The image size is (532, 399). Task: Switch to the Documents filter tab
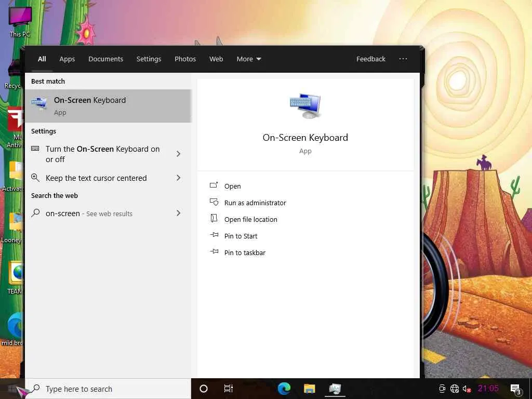click(x=105, y=59)
